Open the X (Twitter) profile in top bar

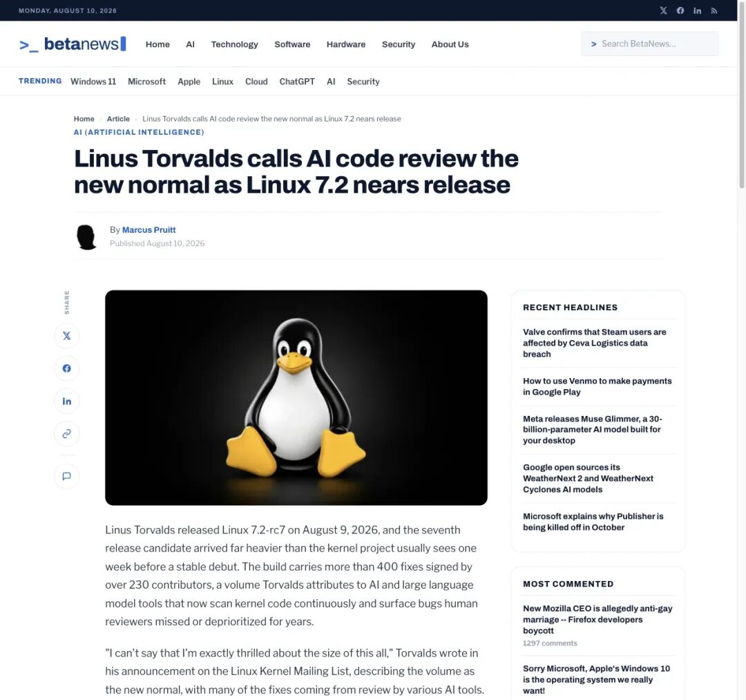[x=663, y=10]
